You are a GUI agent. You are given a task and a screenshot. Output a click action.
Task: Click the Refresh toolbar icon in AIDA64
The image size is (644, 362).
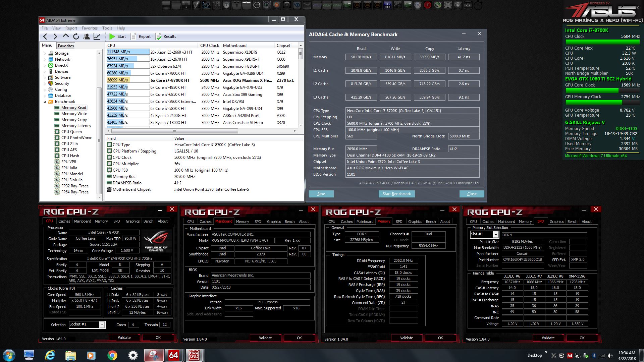(x=76, y=37)
